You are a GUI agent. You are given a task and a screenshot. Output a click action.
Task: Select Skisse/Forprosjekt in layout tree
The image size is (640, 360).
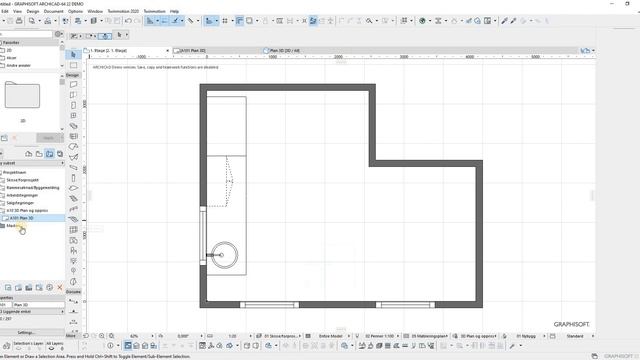click(x=22, y=180)
